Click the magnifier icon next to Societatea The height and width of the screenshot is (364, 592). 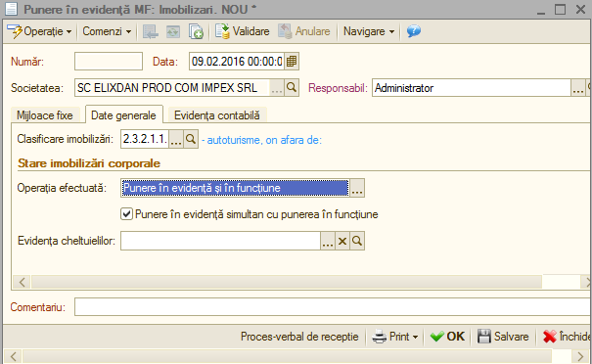(292, 88)
